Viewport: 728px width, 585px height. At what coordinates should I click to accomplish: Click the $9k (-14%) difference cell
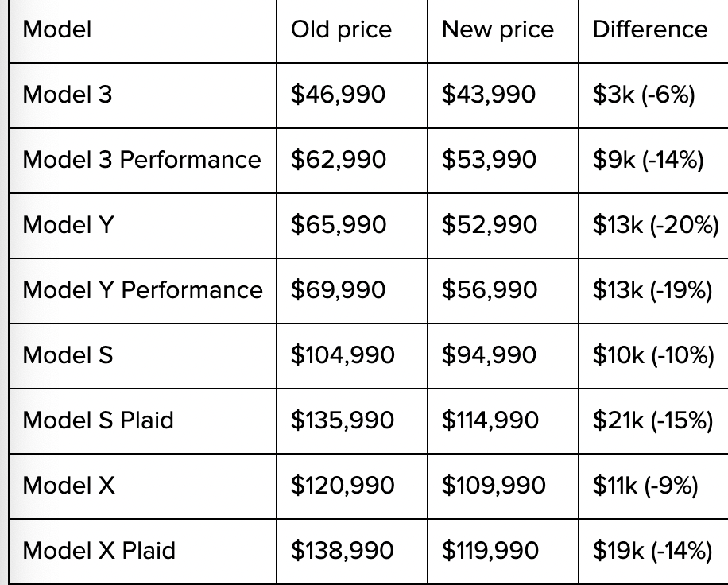[648, 160]
